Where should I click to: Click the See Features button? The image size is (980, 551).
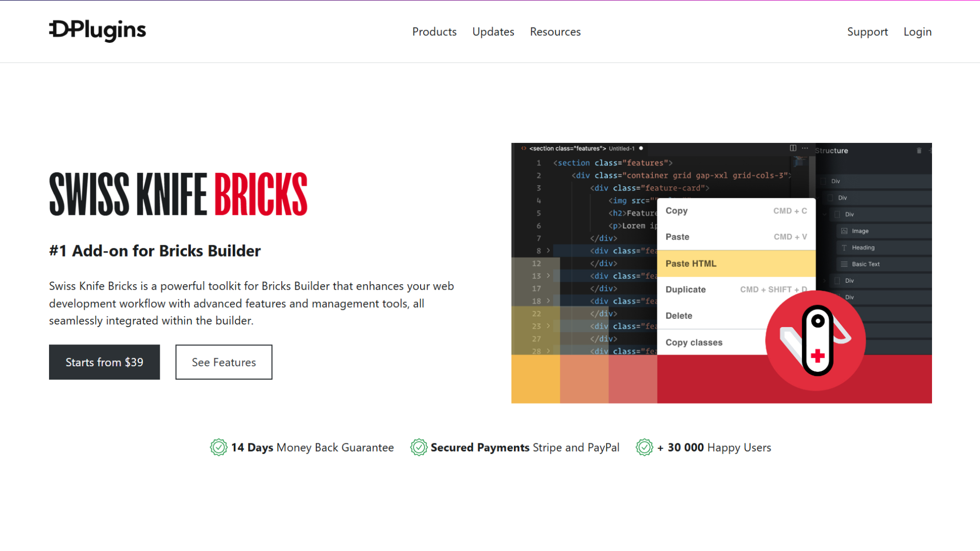[x=224, y=362]
